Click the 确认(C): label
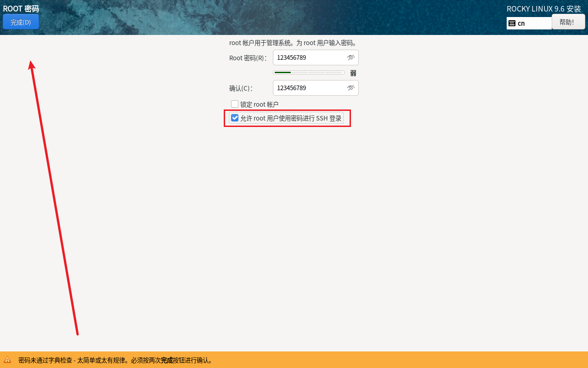 (x=241, y=88)
